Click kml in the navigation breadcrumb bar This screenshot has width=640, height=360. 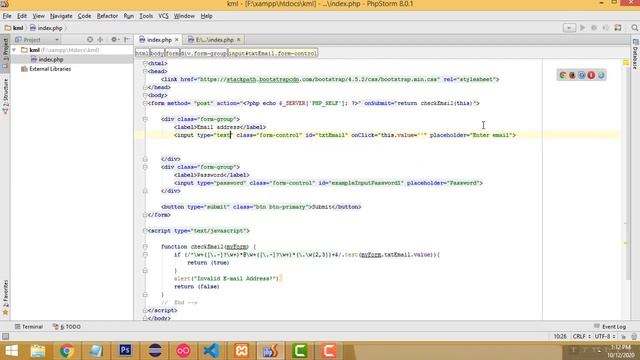tap(14, 28)
